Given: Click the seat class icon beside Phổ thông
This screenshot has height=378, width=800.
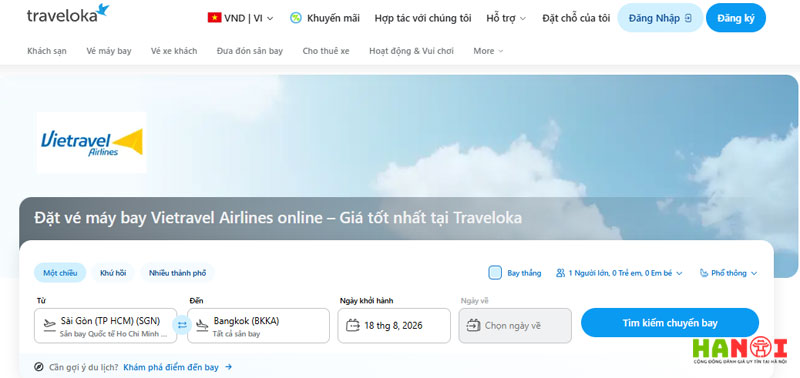Looking at the screenshot, I should tap(704, 273).
